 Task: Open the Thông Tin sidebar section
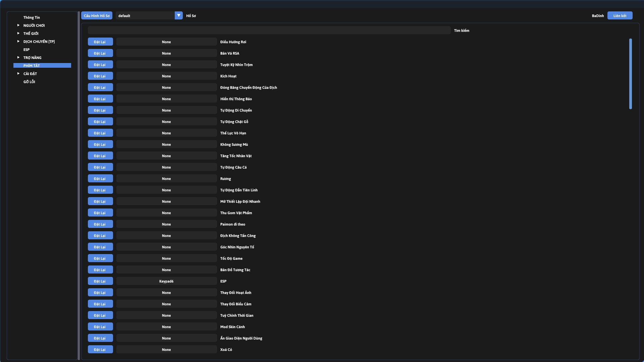[32, 17]
